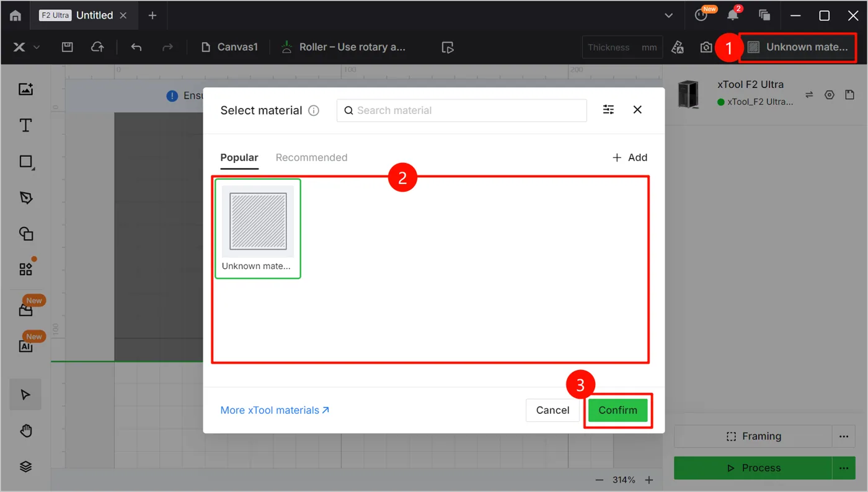Image resolution: width=868 pixels, height=492 pixels.
Task: Open the Apps grid tool
Action: tap(25, 269)
